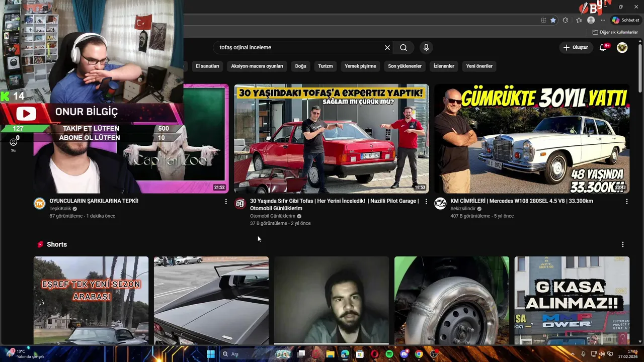Open Diğer sık kullanılanlar favorites folder

coord(615,32)
